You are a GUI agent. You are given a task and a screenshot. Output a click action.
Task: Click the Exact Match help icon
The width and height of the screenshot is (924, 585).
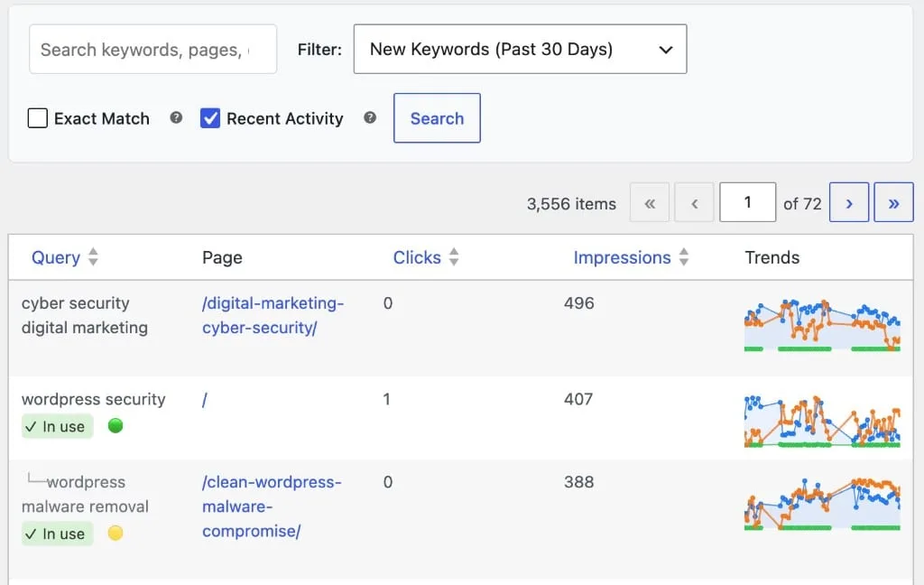[x=176, y=118]
